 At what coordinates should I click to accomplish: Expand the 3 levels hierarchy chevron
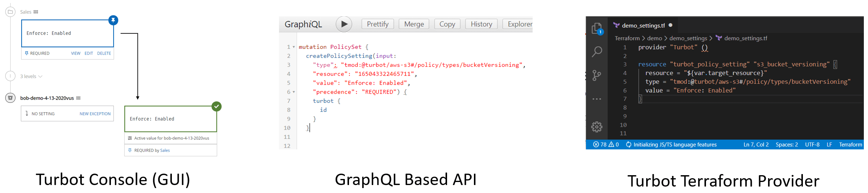(x=41, y=77)
